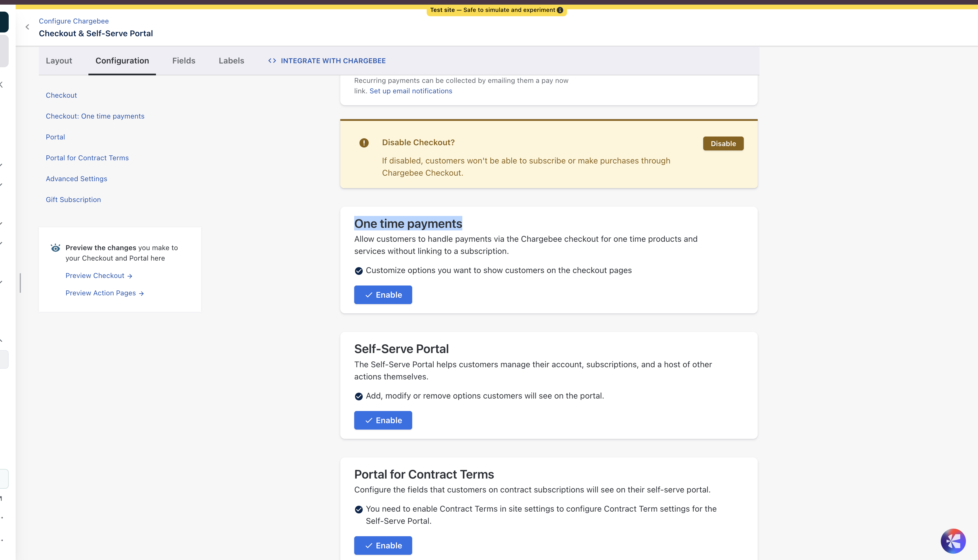Viewport: 978px width, 560px height.
Task: Open the Fields tab
Action: point(184,61)
